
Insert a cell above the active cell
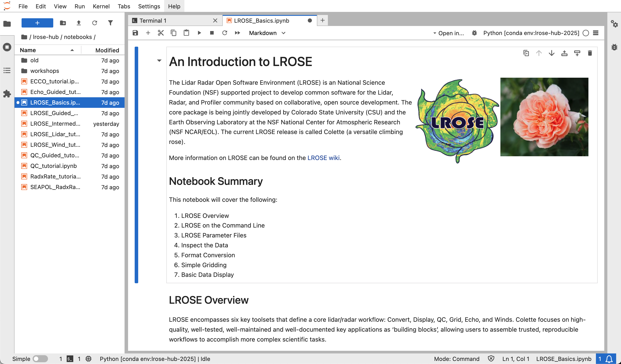(564, 53)
